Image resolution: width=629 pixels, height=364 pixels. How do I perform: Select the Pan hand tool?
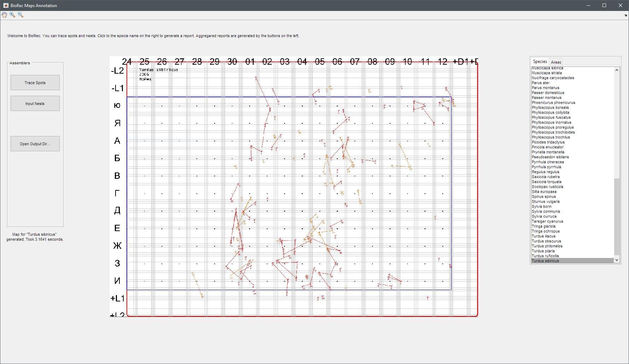click(4, 15)
